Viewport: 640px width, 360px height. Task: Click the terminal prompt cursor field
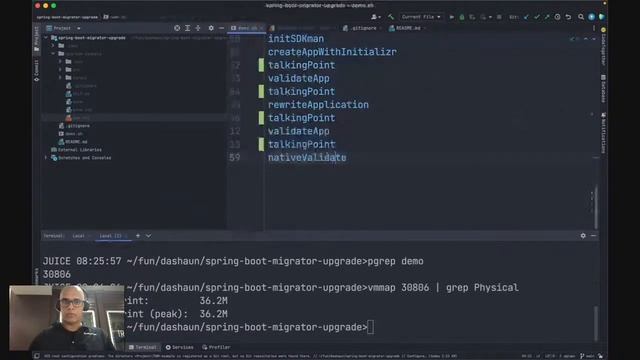(370, 327)
